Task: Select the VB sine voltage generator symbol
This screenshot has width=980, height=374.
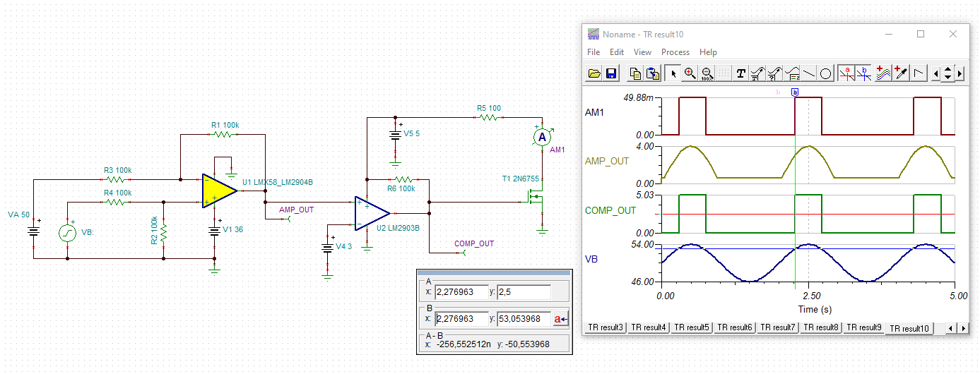Action: point(67,232)
